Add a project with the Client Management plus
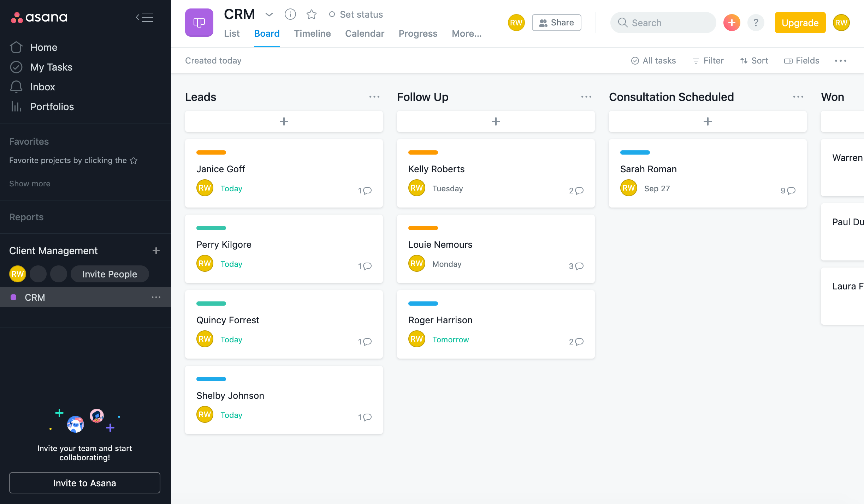The width and height of the screenshot is (864, 504). click(x=156, y=251)
